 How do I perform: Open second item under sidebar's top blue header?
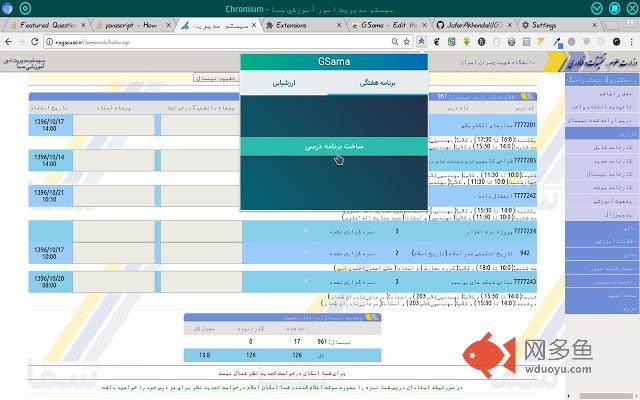click(600, 107)
